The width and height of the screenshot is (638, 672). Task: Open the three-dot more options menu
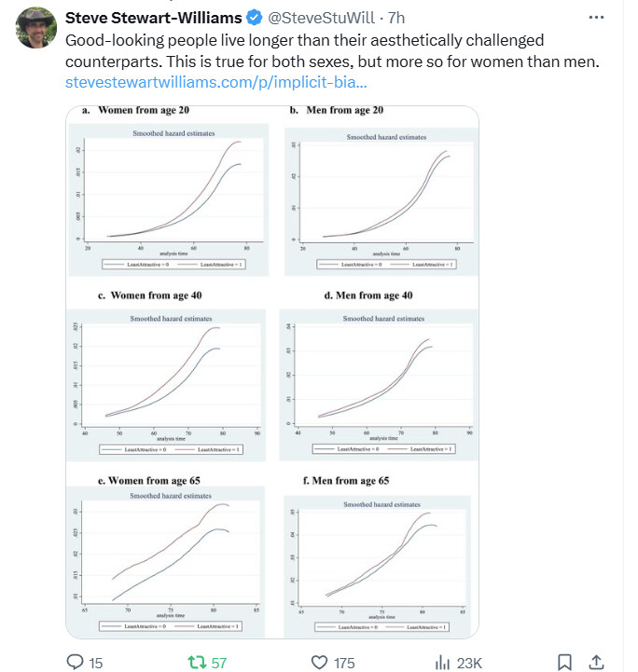(x=596, y=18)
